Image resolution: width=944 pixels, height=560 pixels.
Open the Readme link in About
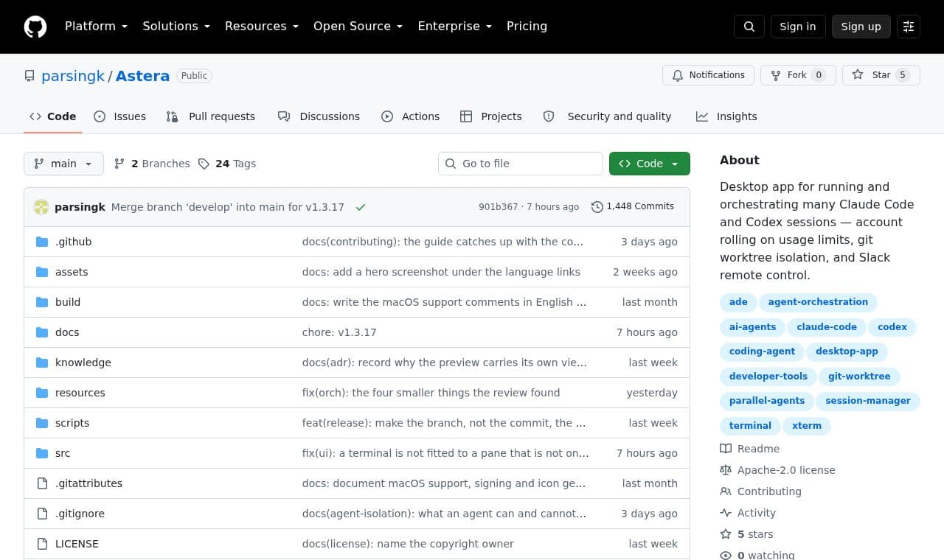(750, 449)
